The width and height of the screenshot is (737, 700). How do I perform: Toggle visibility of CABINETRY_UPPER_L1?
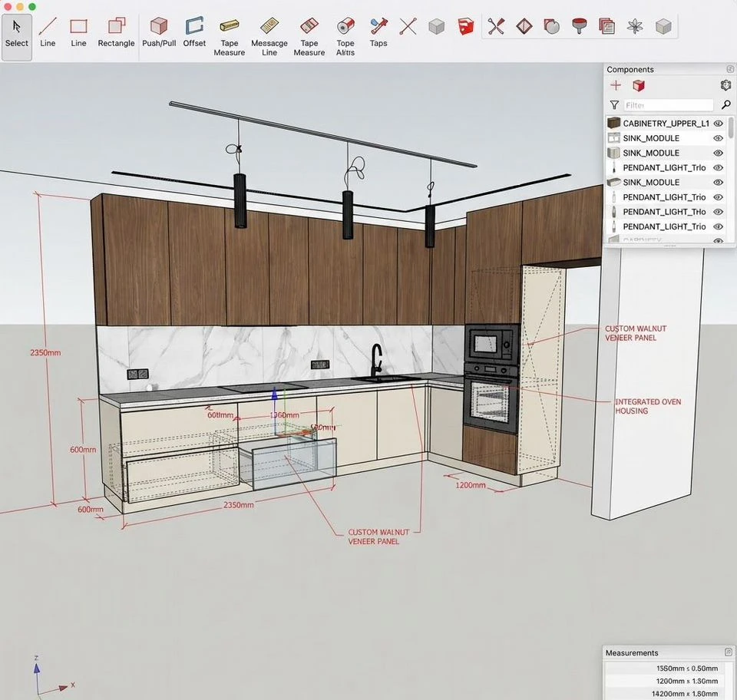point(718,124)
